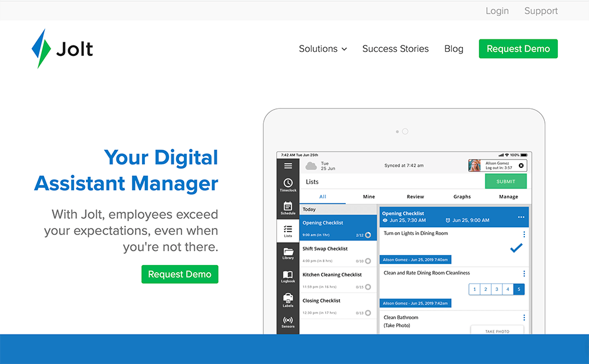Open the Timeclock sidebar icon
Screen dimensions: 589x364
[288, 185]
